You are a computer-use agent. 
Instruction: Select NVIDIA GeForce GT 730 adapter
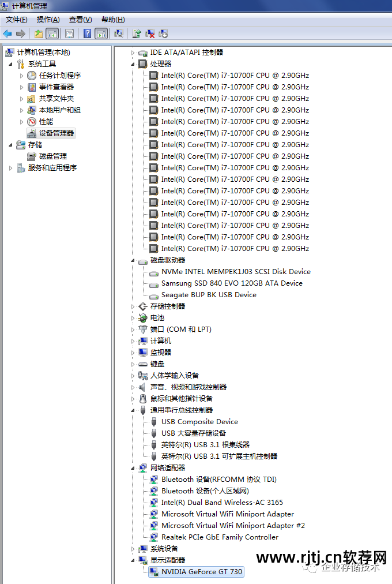pos(197,572)
